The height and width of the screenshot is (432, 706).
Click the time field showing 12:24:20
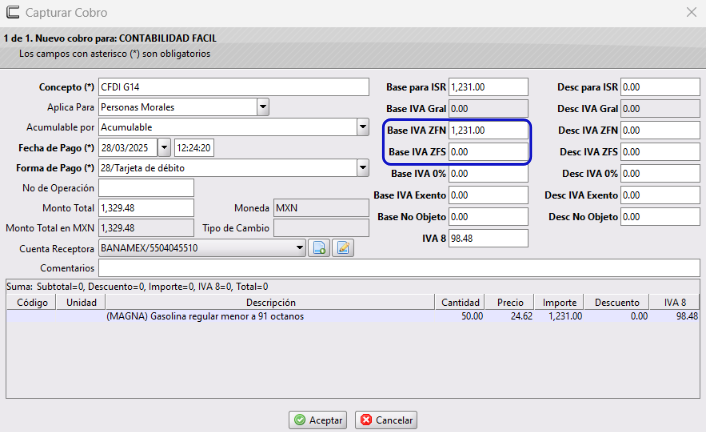194,147
